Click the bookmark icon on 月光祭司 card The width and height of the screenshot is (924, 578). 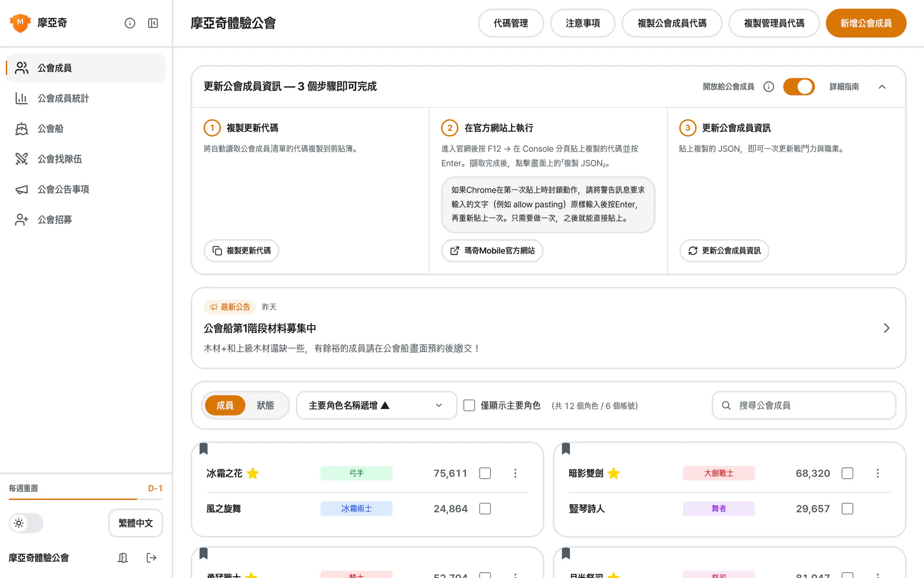(566, 553)
